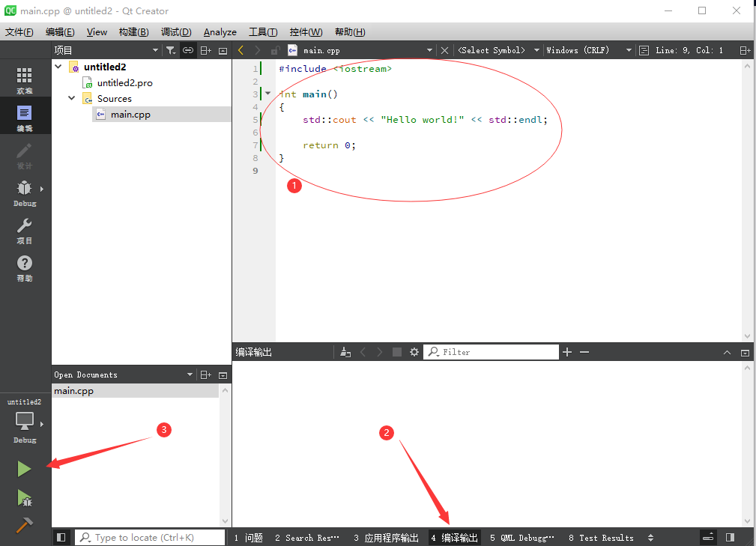Run the project with the green play button
Image resolution: width=756 pixels, height=546 pixels.
[x=24, y=469]
